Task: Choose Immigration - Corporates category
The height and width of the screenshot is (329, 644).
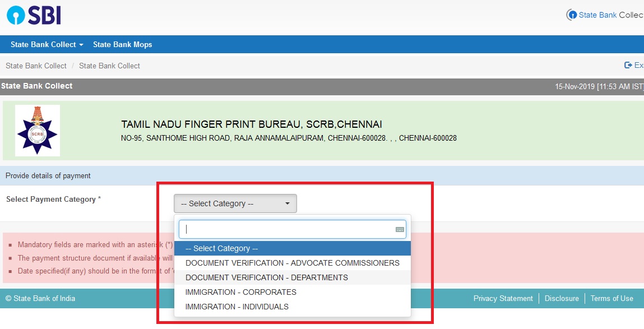Action: (240, 292)
